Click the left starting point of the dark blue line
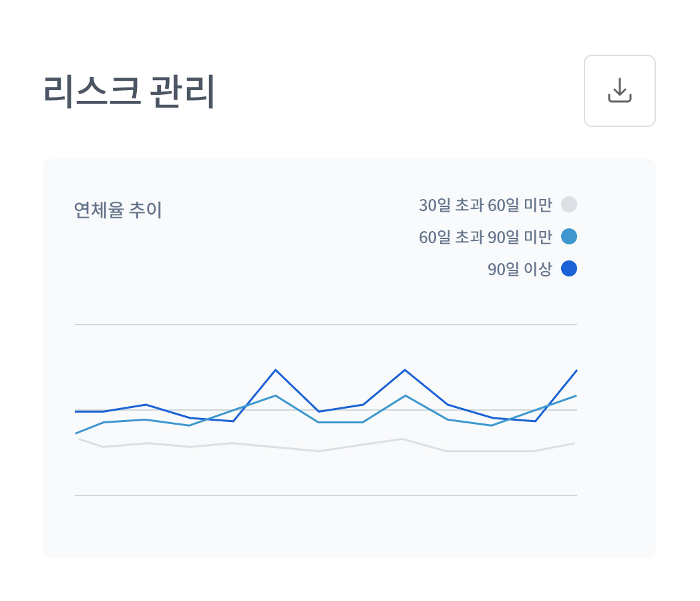 76,411
